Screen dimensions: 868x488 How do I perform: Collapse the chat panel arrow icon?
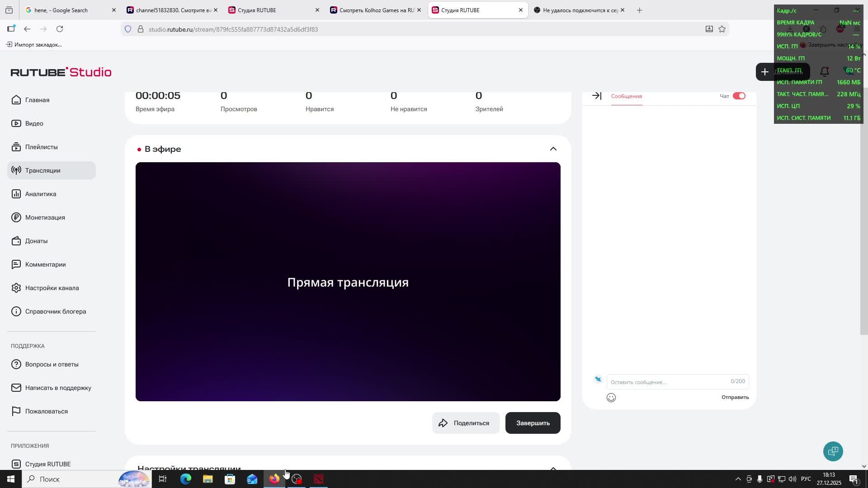pyautogui.click(x=596, y=96)
